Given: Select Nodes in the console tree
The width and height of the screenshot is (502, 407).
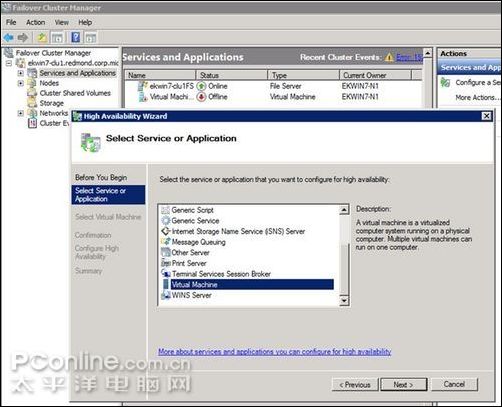Looking at the screenshot, I should pyautogui.click(x=49, y=83).
